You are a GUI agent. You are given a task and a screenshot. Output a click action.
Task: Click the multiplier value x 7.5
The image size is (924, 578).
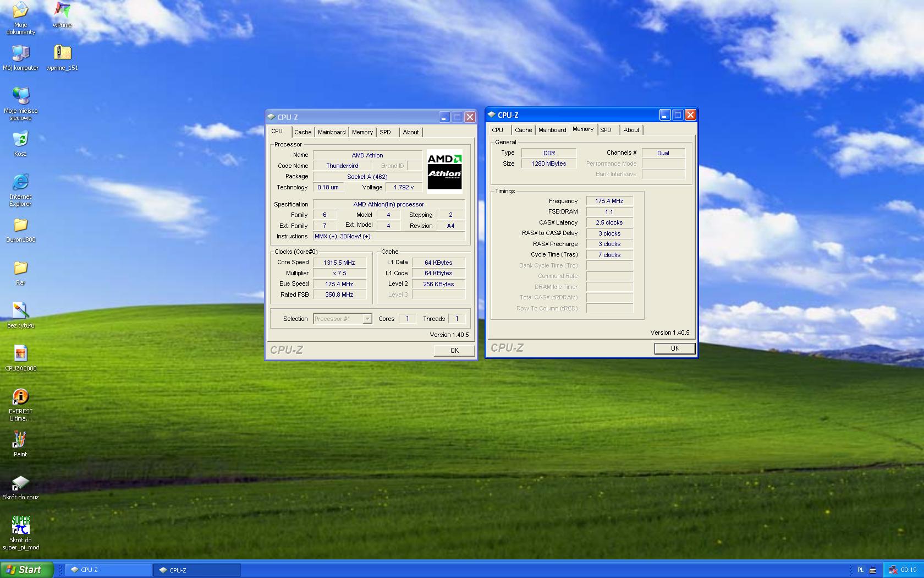pyautogui.click(x=339, y=273)
